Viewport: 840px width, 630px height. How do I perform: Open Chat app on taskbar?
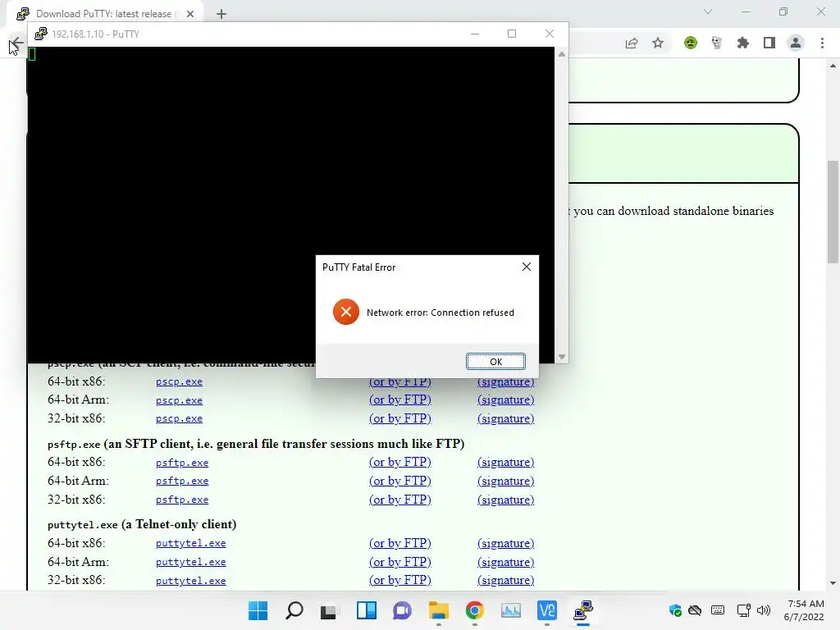tap(402, 610)
